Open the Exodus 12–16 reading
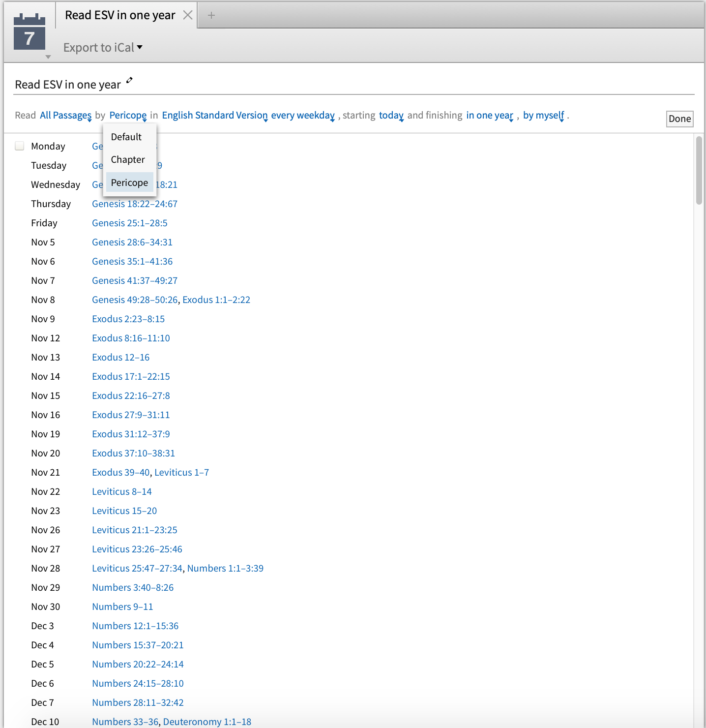Image resolution: width=706 pixels, height=728 pixels. click(121, 357)
